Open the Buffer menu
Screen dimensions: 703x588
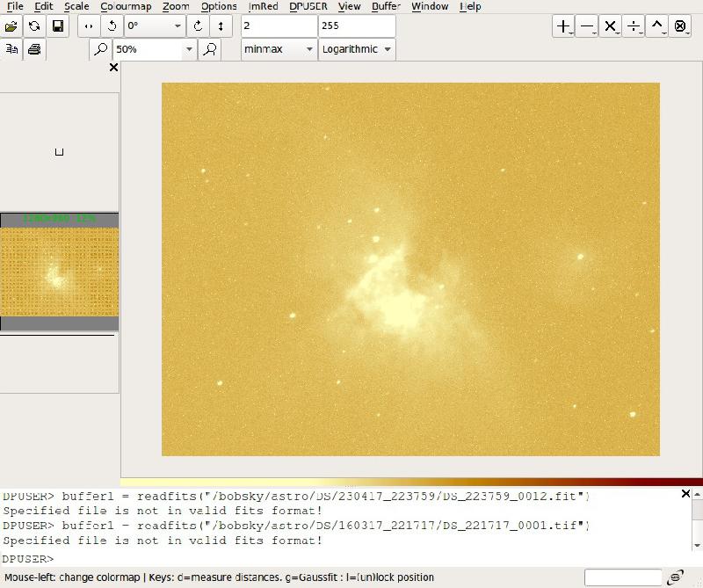pos(386,6)
